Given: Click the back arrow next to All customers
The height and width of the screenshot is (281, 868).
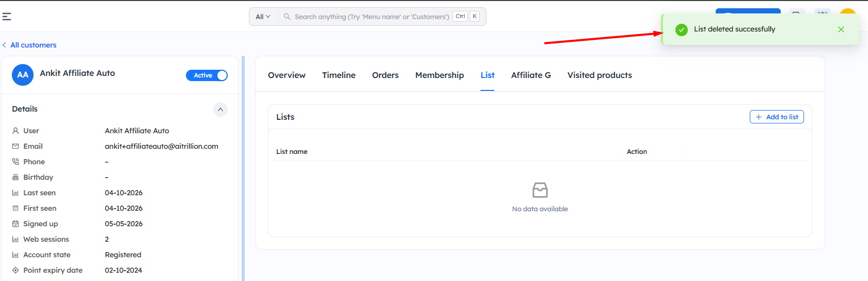Looking at the screenshot, I should (4, 45).
